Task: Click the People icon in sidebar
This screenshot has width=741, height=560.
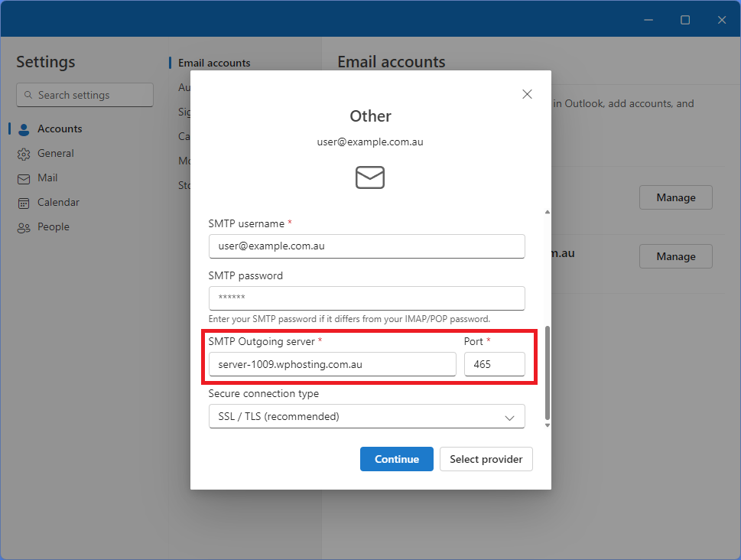Action: point(24,227)
